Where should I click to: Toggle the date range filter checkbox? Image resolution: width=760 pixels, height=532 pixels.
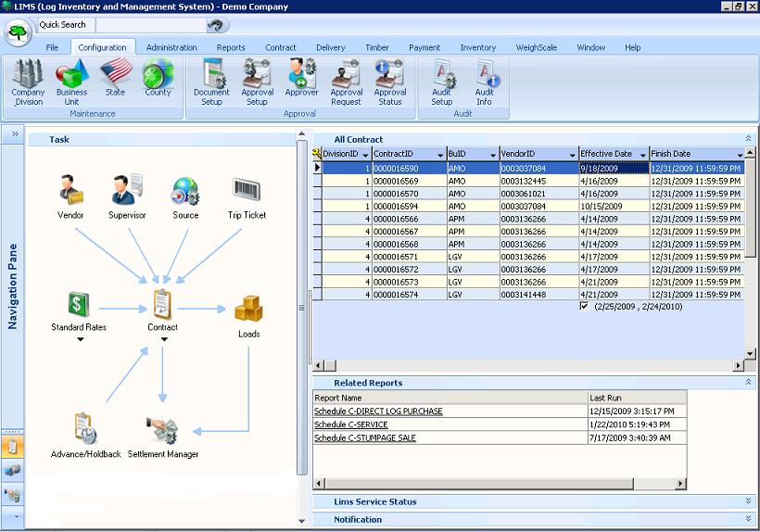[583, 306]
